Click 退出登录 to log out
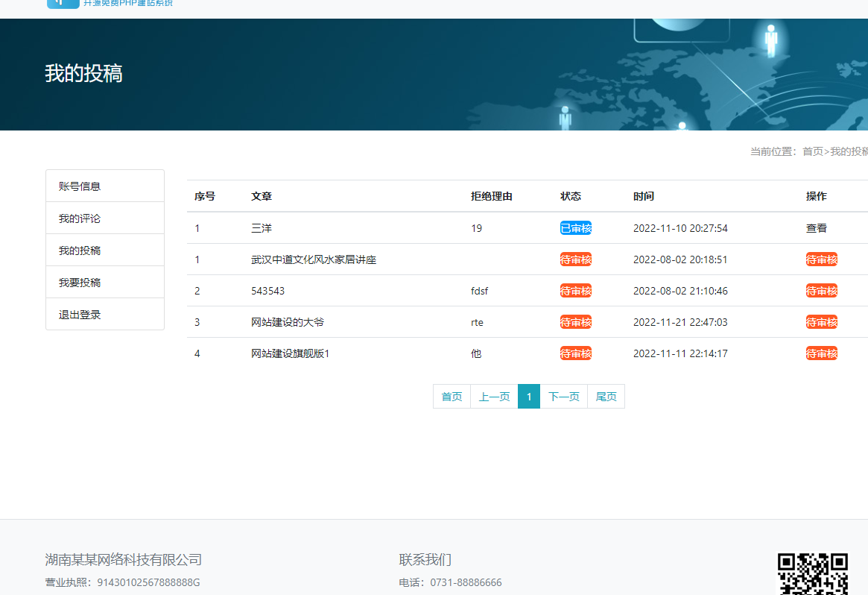The width and height of the screenshot is (868, 595). point(80,315)
